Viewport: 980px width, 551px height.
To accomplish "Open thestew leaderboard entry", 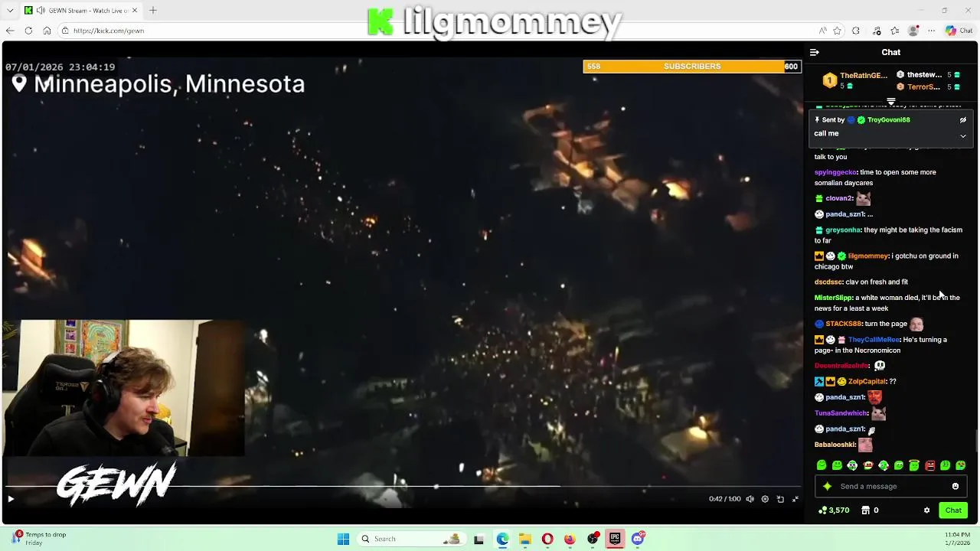I will (929, 74).
